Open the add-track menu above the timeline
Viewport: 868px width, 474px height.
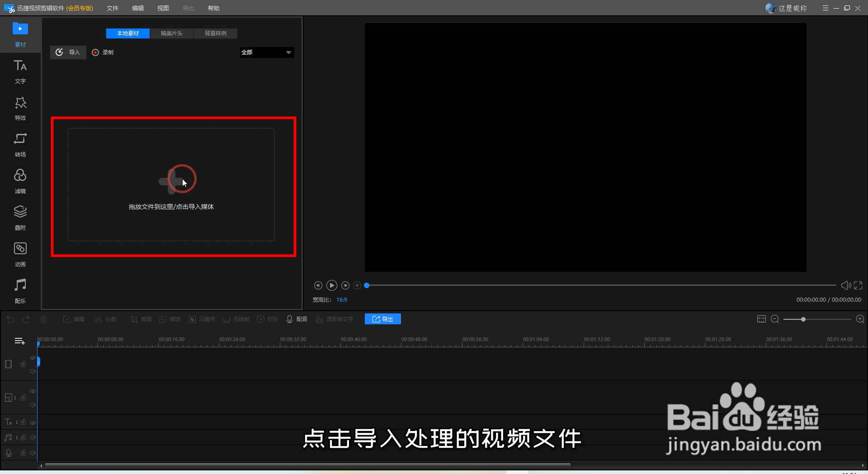19,341
